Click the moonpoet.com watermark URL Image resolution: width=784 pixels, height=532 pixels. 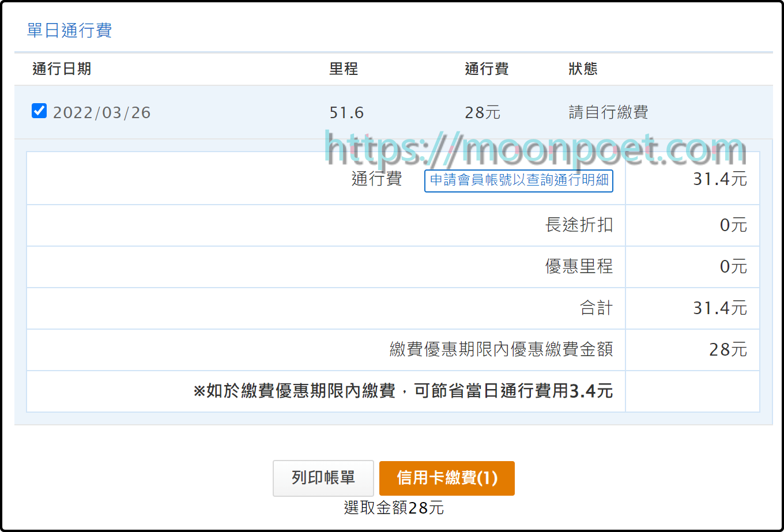[535, 150]
